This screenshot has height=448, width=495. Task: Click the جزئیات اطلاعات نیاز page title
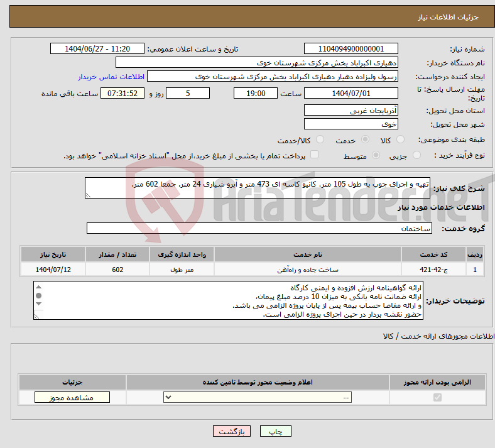(x=449, y=17)
